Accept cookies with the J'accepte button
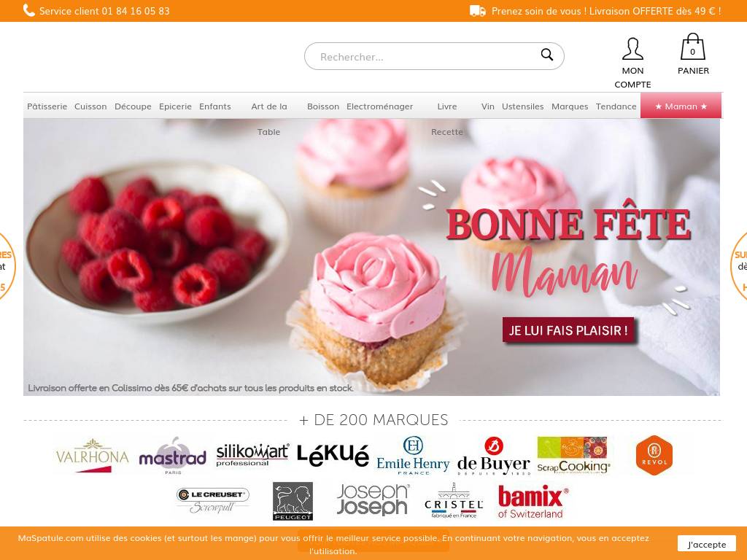The width and height of the screenshot is (747, 560). tap(706, 544)
